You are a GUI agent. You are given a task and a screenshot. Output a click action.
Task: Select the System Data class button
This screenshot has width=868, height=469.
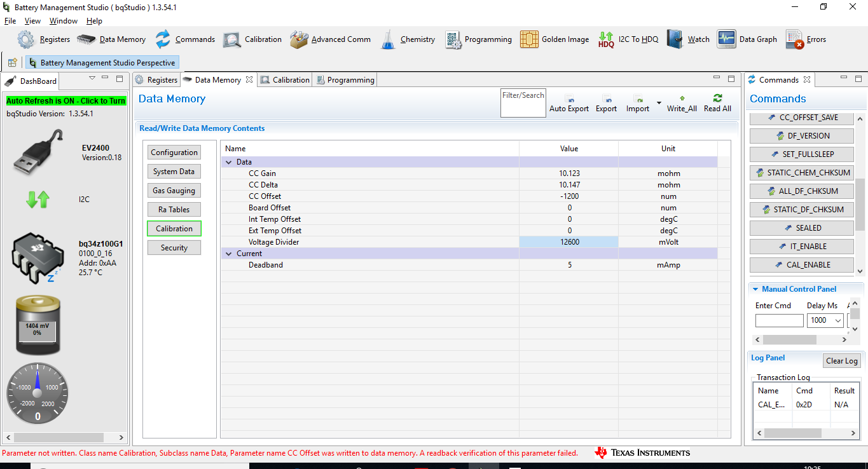[174, 172]
